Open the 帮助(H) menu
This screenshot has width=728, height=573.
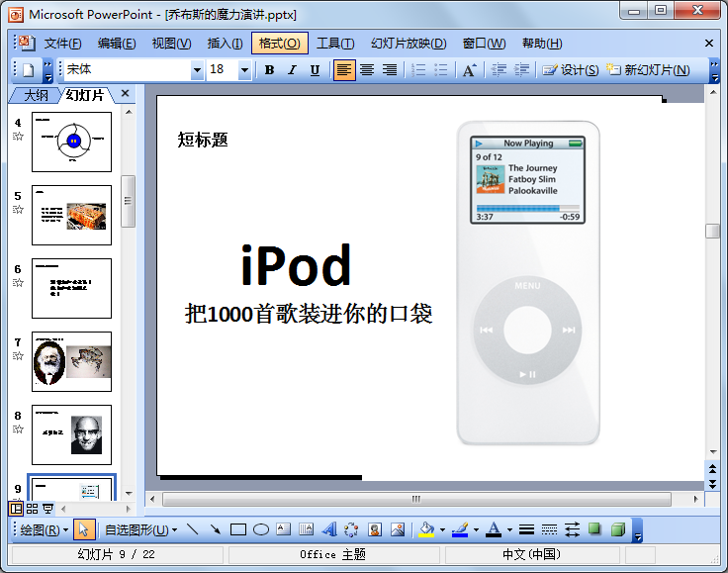click(x=542, y=44)
